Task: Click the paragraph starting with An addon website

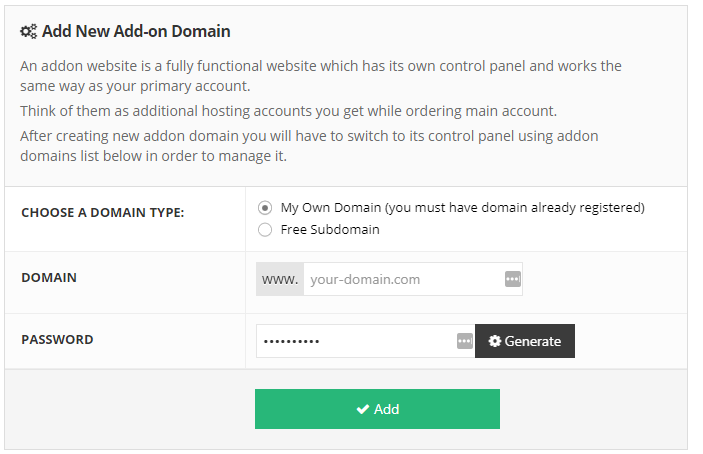Action: pyautogui.click(x=321, y=76)
